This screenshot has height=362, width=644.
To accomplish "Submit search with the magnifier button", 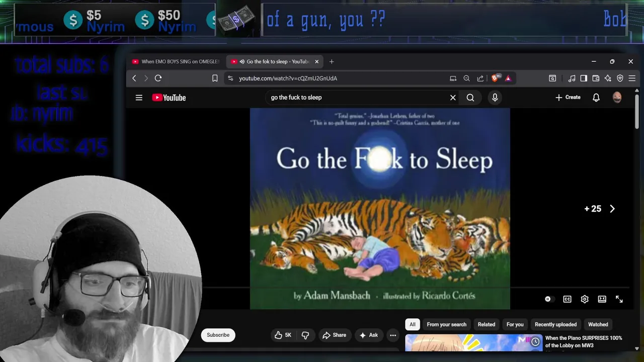I will click(470, 98).
